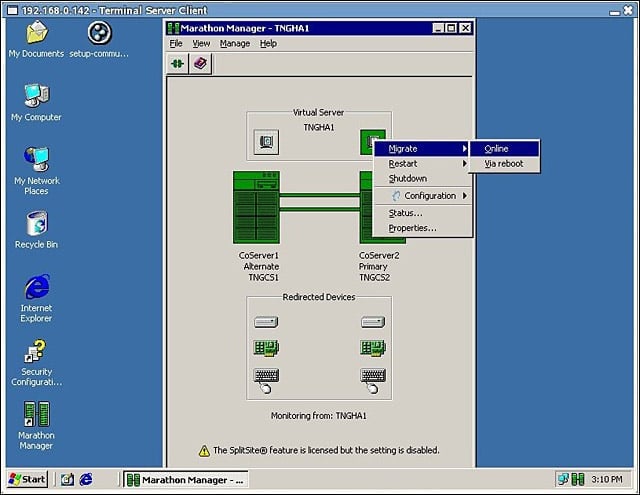The image size is (640, 495).
Task: Close the Marathon Manager window
Action: point(465,28)
